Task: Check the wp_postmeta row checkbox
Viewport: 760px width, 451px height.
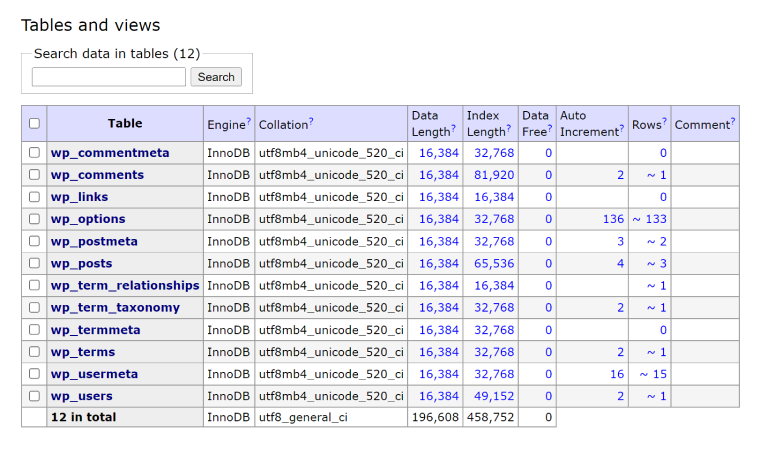Action: [34, 241]
